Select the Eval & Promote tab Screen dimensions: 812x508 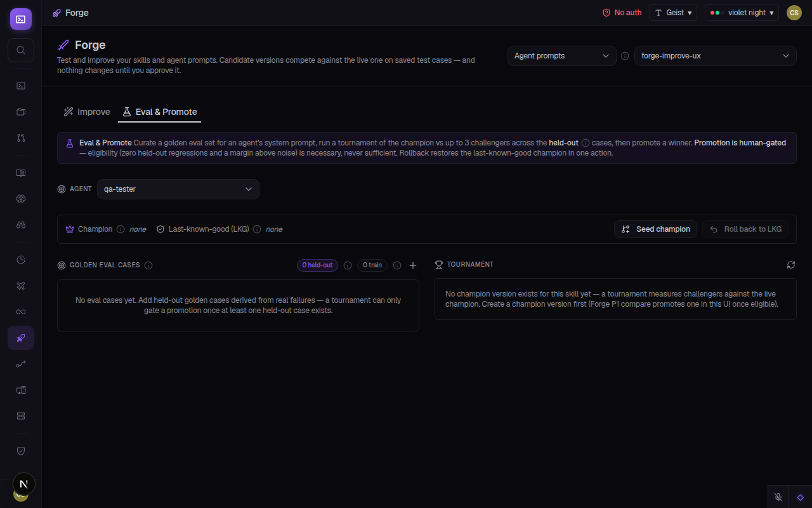[159, 112]
